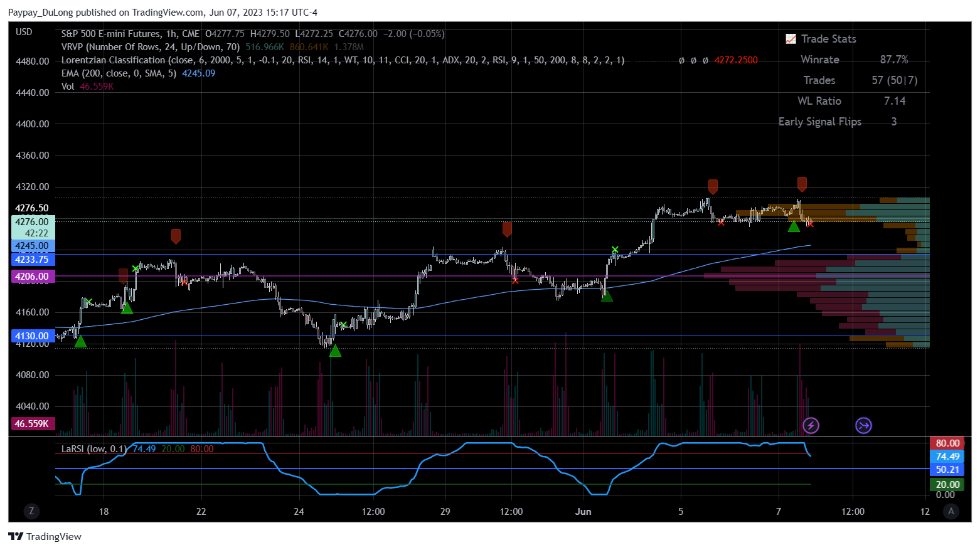Click the Z button beside the time axis
The width and height of the screenshot is (980, 550).
pos(31,512)
